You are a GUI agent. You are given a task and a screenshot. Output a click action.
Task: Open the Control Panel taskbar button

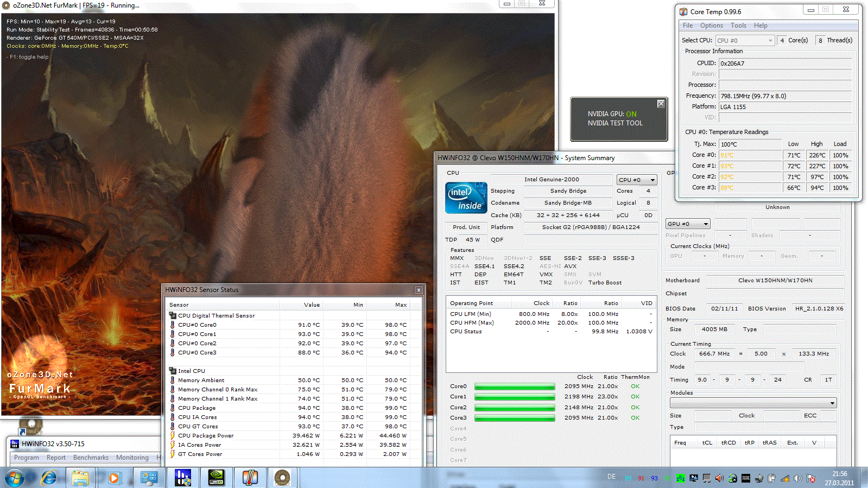(x=149, y=478)
